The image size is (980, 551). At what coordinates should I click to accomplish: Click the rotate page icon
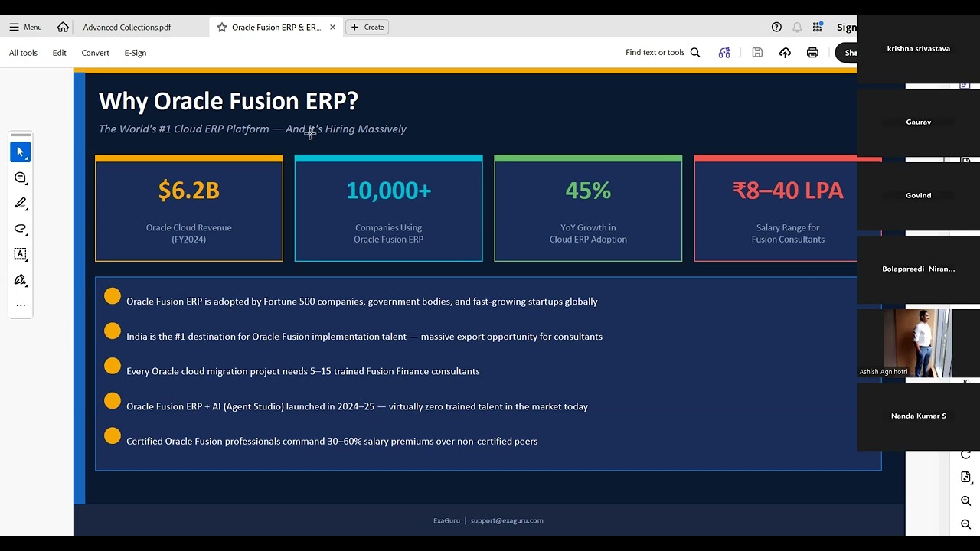point(965,455)
